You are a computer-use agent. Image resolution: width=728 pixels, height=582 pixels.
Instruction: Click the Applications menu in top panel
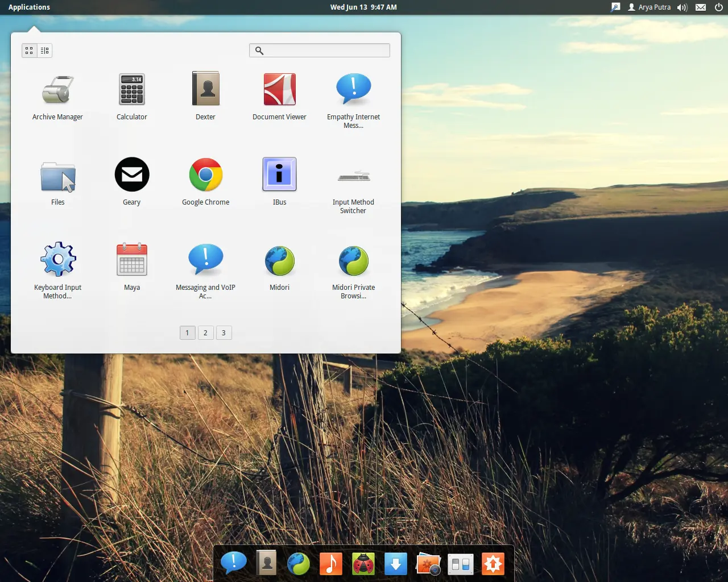(x=29, y=7)
